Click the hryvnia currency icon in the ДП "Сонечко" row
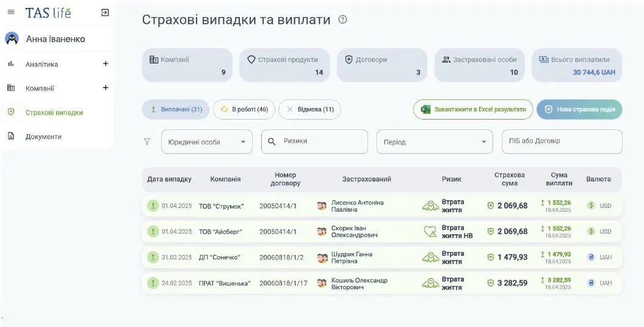 coord(591,257)
